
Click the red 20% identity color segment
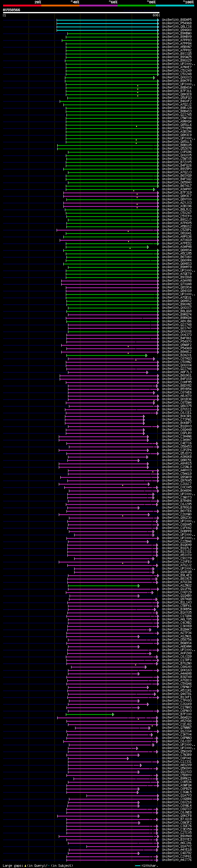tap(22, 6)
